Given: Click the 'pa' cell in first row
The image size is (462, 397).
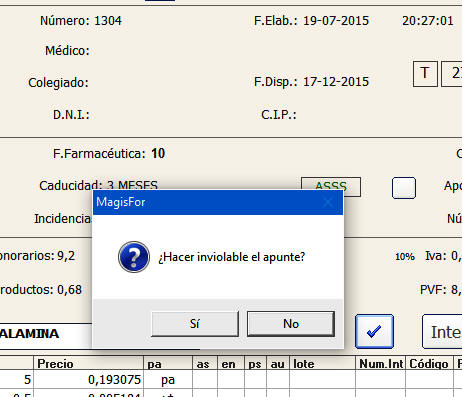Looking at the screenshot, I should click(x=168, y=379).
